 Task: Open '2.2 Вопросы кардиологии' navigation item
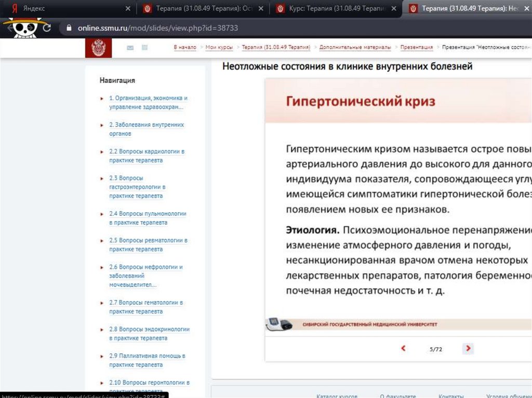tap(147, 156)
